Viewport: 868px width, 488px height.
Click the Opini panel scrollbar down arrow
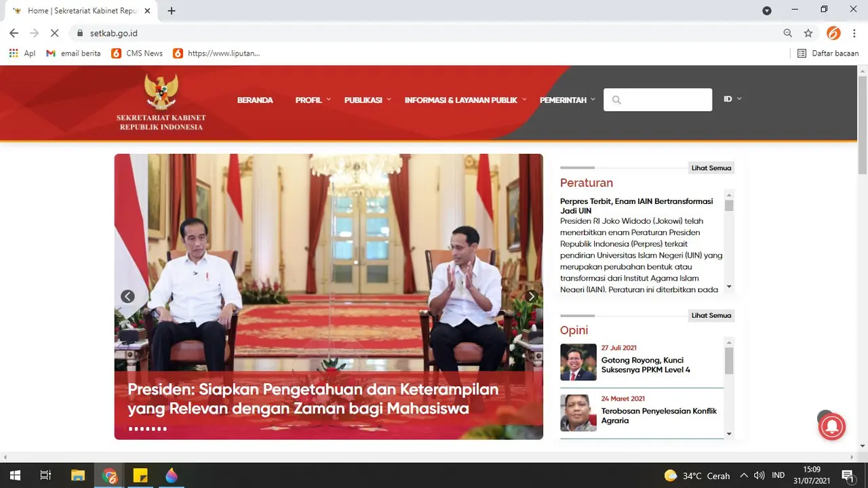(729, 434)
